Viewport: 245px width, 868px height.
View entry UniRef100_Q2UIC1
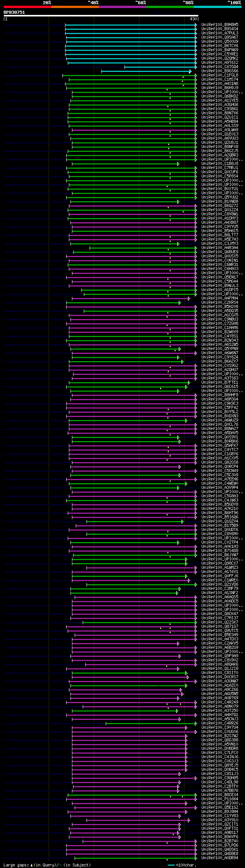pyautogui.click(x=220, y=117)
